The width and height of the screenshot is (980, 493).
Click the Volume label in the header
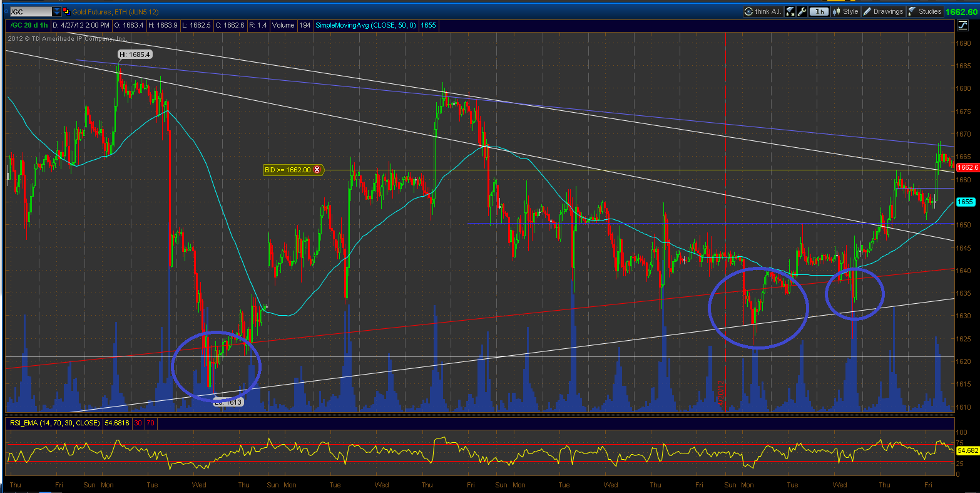pyautogui.click(x=283, y=25)
